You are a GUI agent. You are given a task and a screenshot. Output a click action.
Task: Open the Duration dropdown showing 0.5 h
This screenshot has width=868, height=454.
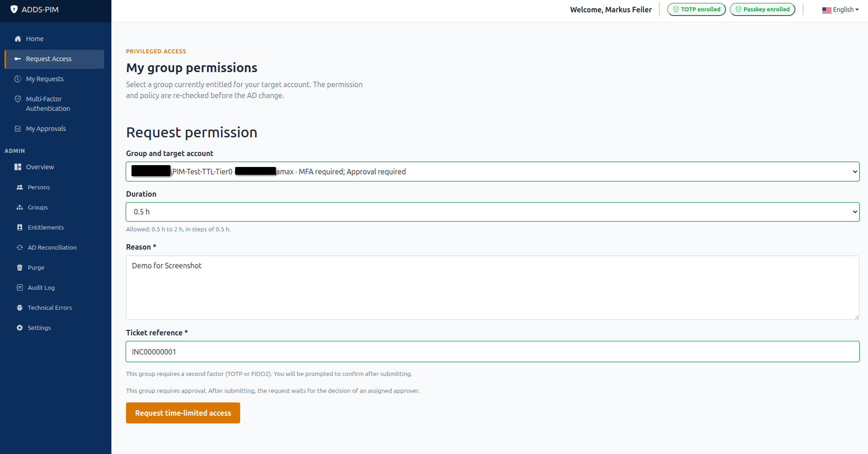pyautogui.click(x=493, y=212)
